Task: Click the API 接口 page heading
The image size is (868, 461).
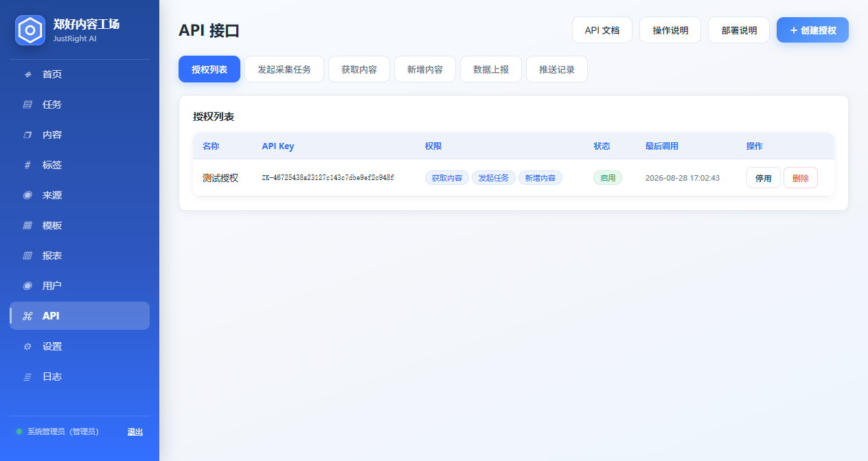Action: tap(209, 30)
